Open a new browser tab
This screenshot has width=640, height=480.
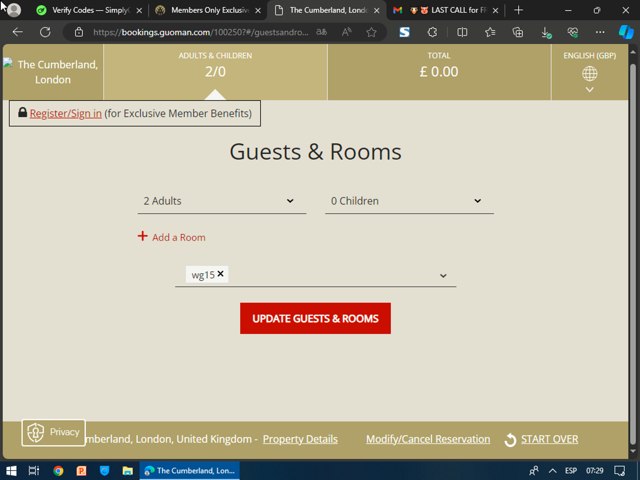(x=518, y=10)
